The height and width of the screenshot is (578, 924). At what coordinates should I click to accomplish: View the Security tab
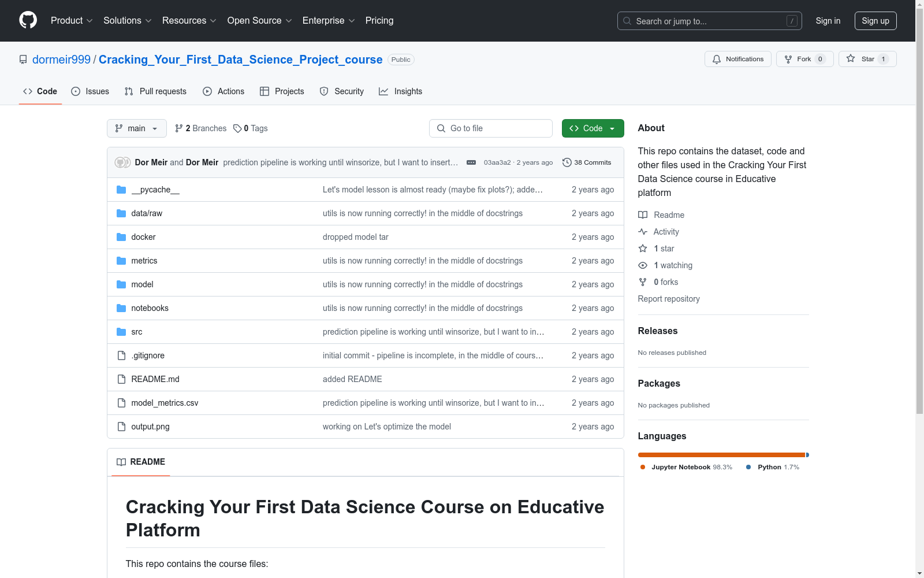342,91
